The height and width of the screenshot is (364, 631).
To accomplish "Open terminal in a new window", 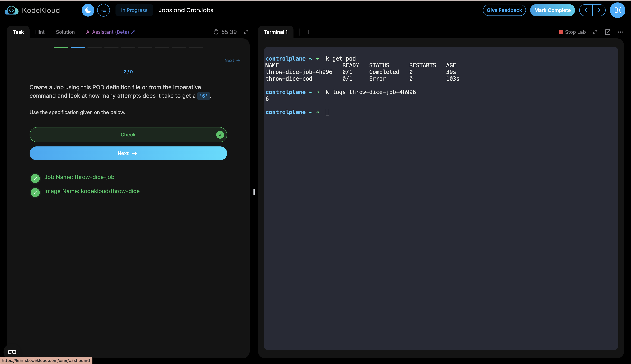I will [608, 32].
